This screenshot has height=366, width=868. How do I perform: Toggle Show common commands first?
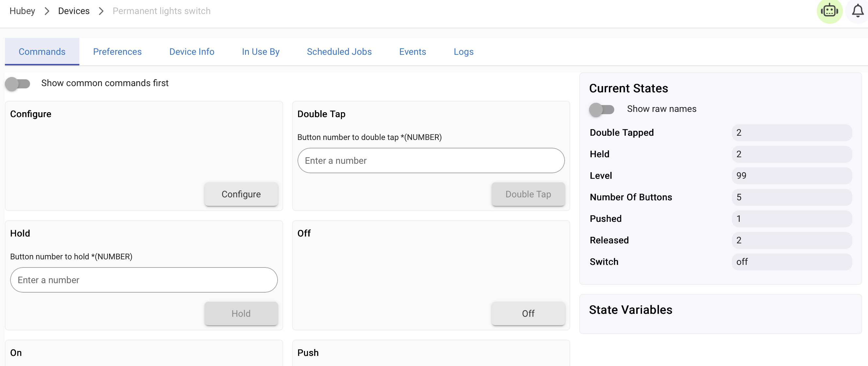(18, 84)
